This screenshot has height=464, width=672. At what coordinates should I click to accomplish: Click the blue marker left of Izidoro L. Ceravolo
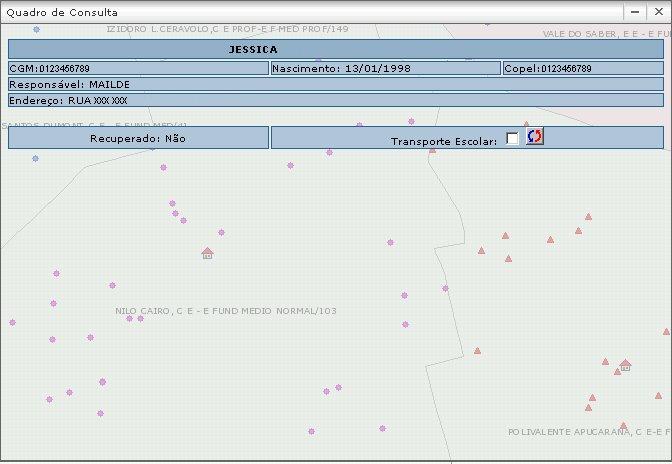click(36, 30)
